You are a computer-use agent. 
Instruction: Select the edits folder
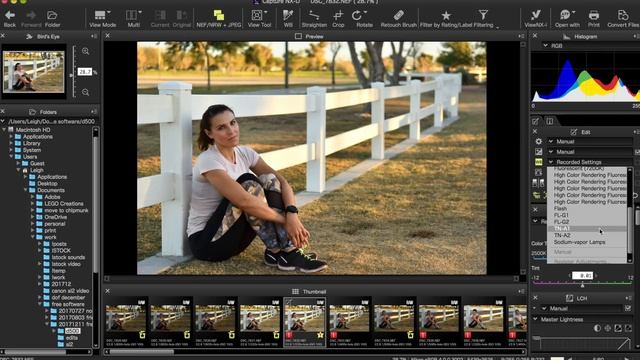[x=71, y=338]
